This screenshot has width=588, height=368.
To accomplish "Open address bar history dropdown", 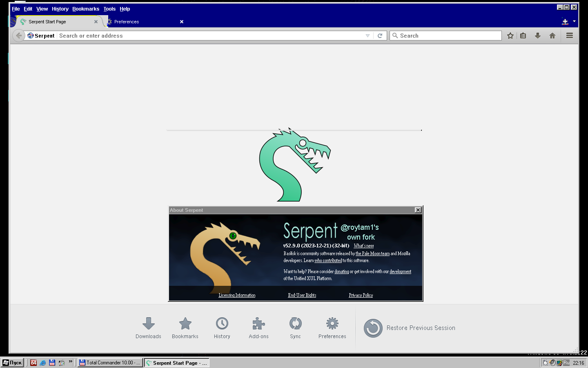I will click(367, 36).
